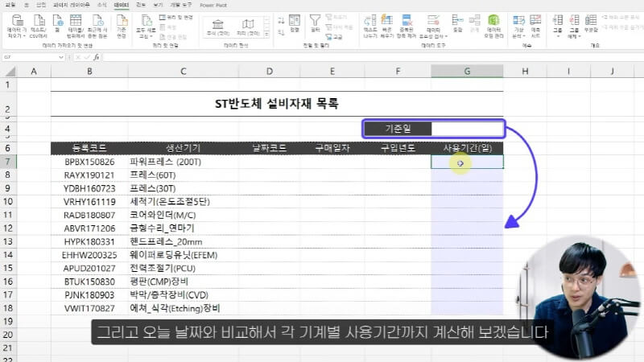Click Flash Fill (빠른 채우기) icon
Viewport: 644px width, 362px height.
[x=387, y=21]
